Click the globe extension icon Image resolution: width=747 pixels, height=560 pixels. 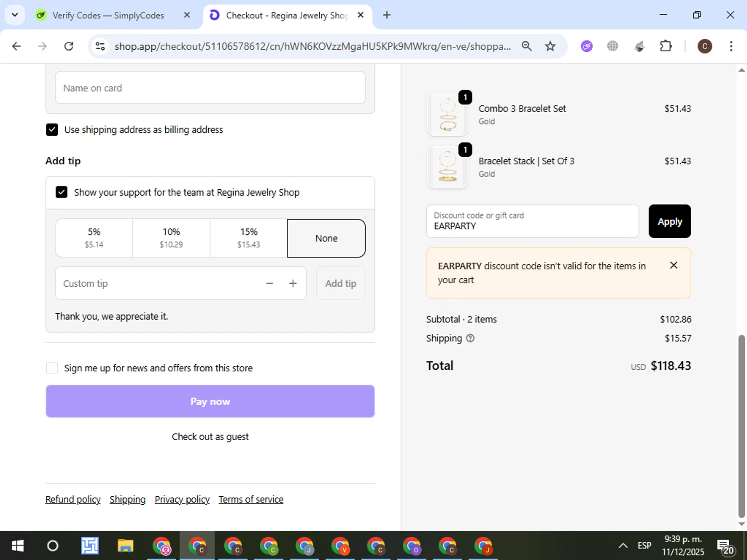point(613,46)
